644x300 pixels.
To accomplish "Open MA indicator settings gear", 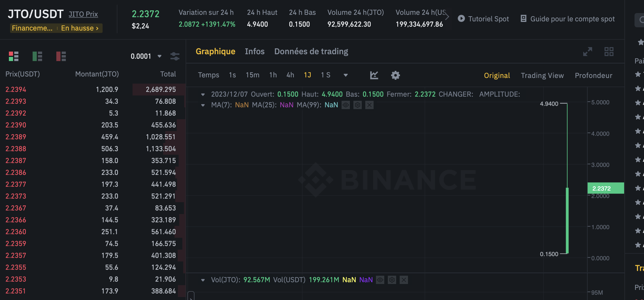I will (358, 105).
